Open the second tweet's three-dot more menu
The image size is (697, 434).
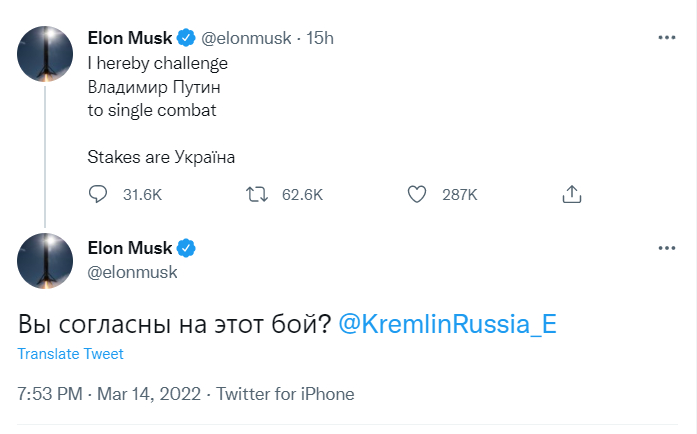667,246
